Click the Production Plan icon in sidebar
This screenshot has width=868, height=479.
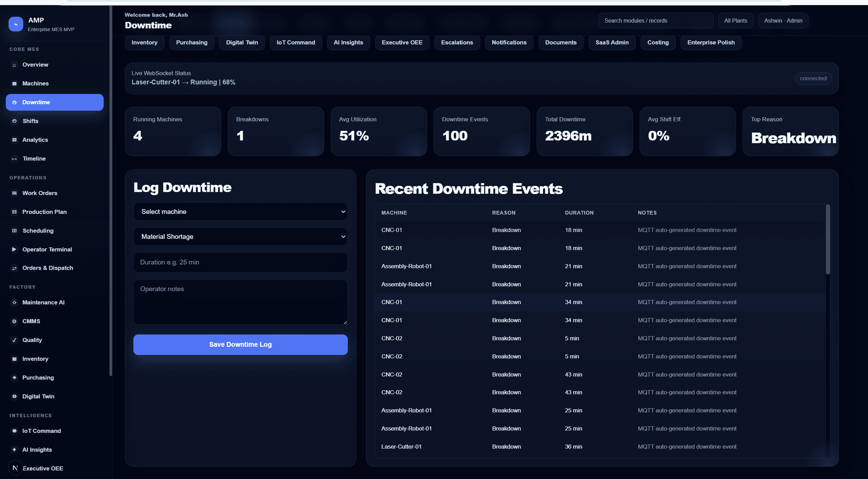pos(14,212)
